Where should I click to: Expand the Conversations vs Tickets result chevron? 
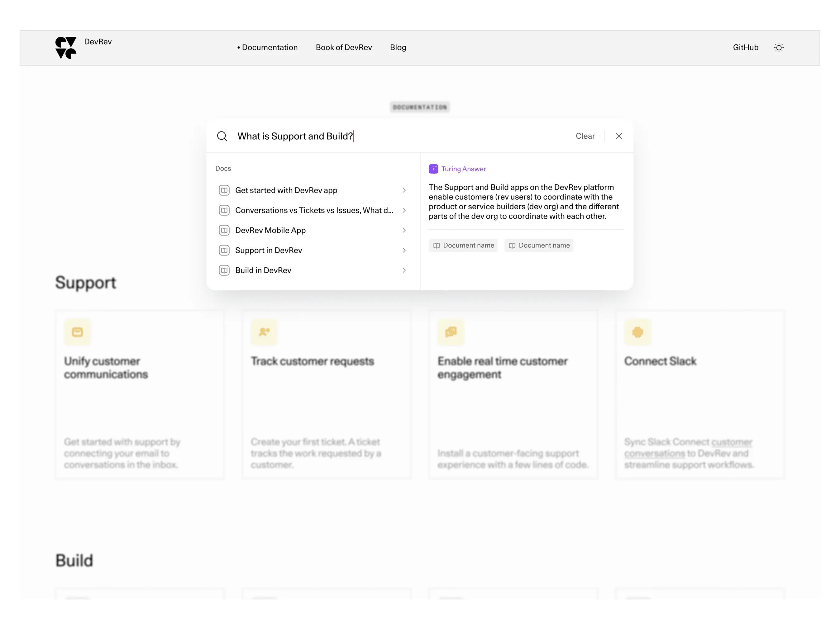pos(404,210)
